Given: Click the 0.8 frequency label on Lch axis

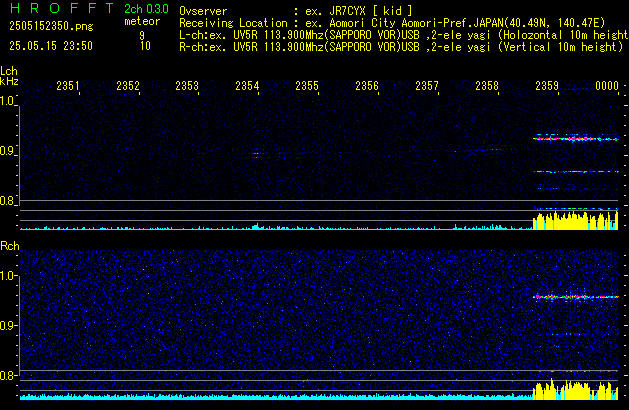Looking at the screenshot, I should pyautogui.click(x=7, y=201).
